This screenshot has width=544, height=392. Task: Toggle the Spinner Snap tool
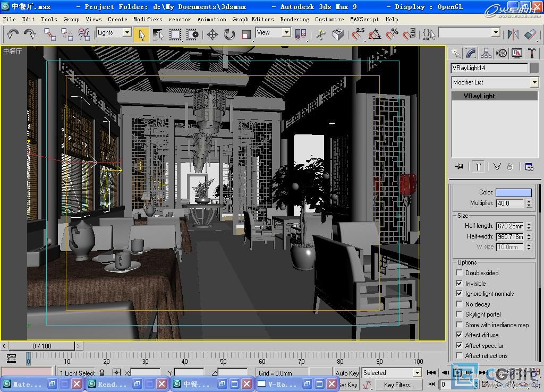point(409,35)
